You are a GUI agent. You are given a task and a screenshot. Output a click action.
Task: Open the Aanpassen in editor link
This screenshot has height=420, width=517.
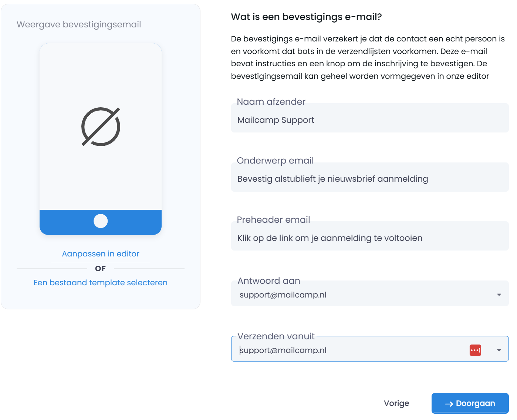point(101,254)
